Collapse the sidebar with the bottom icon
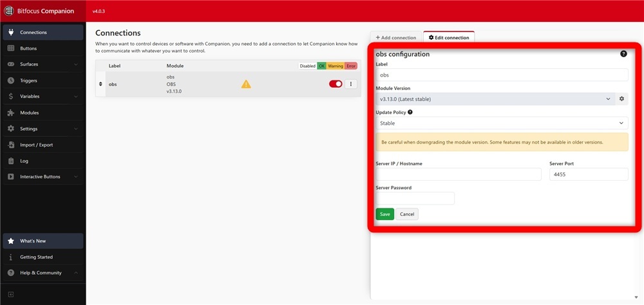644x305 pixels. [11, 294]
